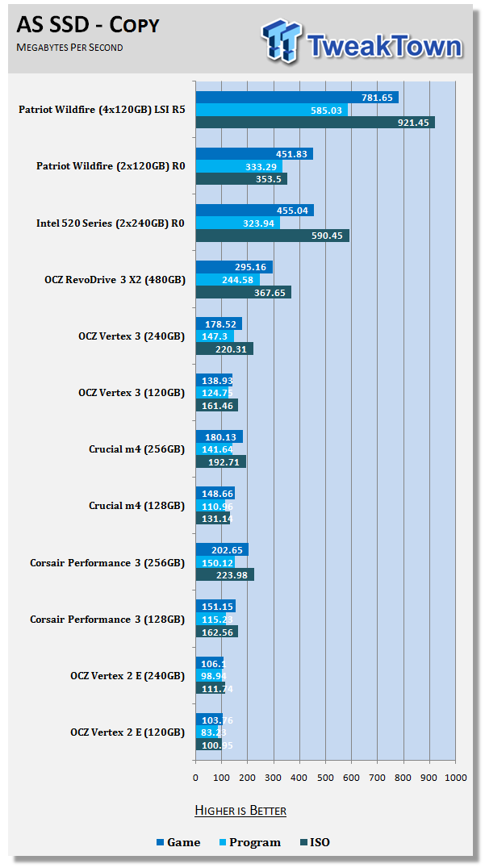Select the Corsair Performance 3 (256GB) label
Viewport: 485px width, 868px height.
tap(107, 562)
